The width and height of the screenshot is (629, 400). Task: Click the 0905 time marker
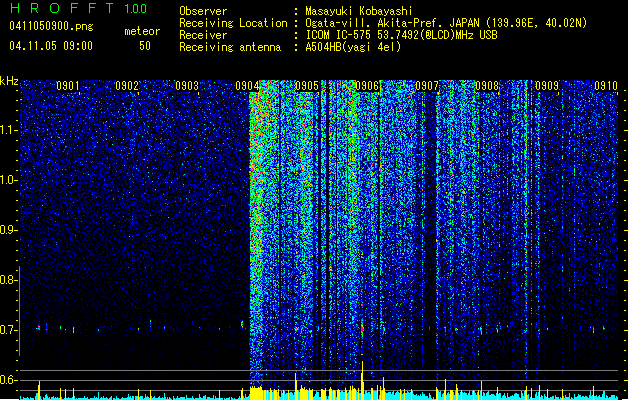tap(307, 86)
